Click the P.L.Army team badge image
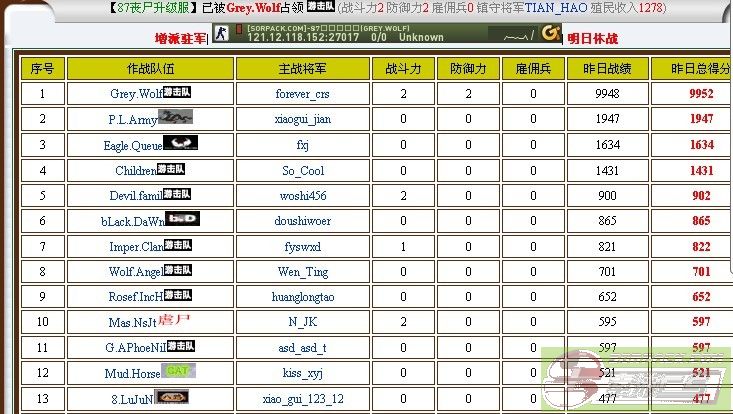The height and width of the screenshot is (414, 733). click(175, 117)
